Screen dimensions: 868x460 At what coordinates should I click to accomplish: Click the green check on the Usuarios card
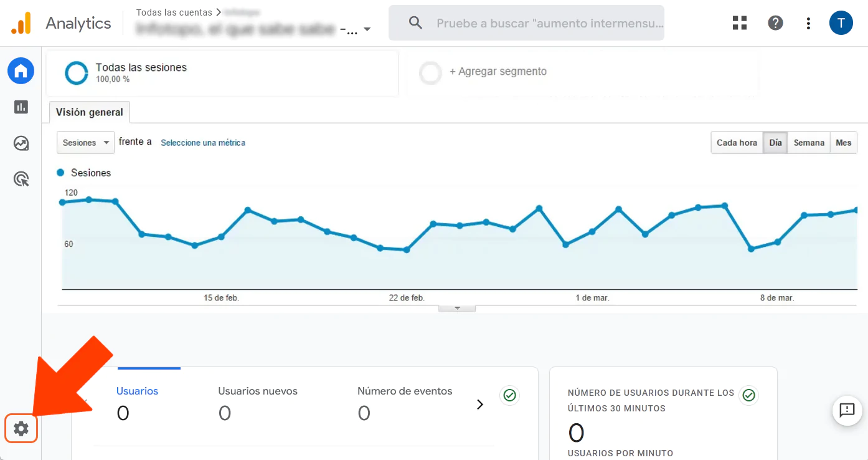(509, 395)
